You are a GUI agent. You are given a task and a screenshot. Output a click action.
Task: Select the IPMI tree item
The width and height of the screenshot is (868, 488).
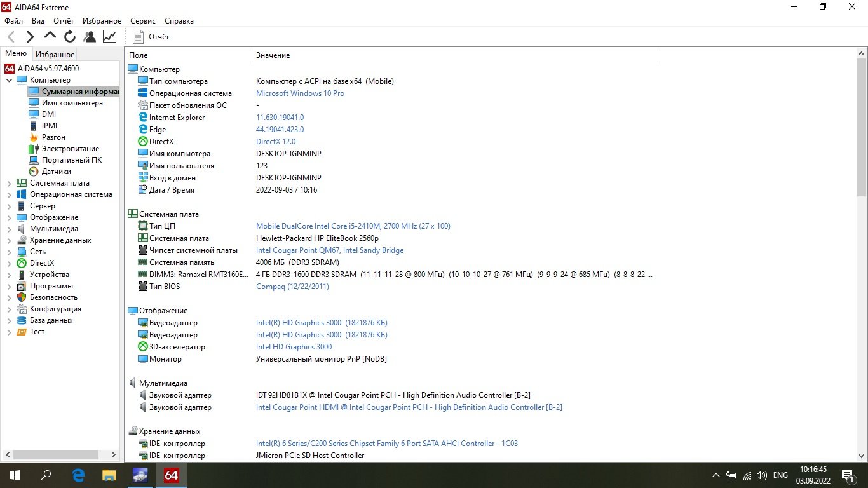pos(50,126)
